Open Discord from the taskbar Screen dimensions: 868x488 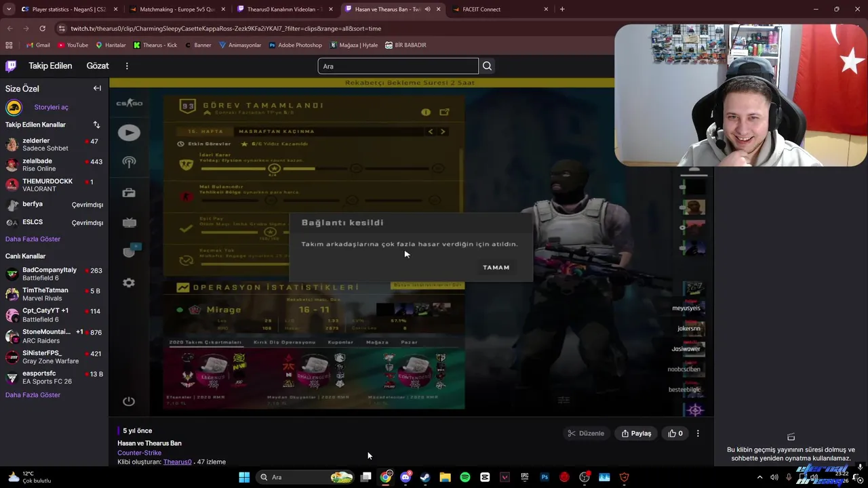coord(406,477)
